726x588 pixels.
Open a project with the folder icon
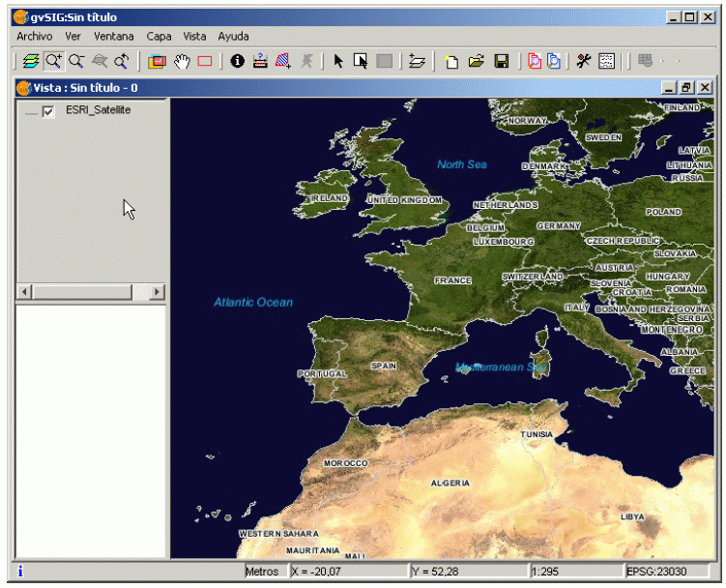[x=477, y=61]
